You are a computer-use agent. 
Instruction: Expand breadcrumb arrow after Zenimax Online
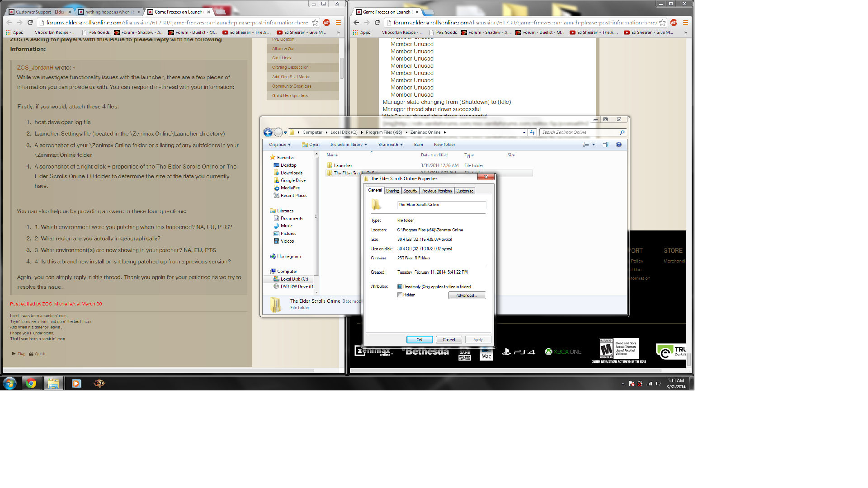pyautogui.click(x=445, y=132)
